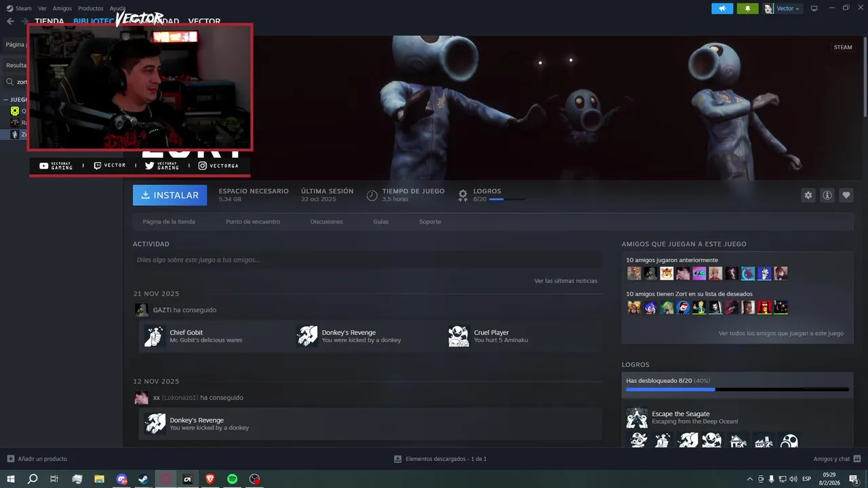Image resolution: width=868 pixels, height=488 pixels.
Task: Click xx (Lokonazo1) avatar in activity feed
Action: tap(141, 398)
